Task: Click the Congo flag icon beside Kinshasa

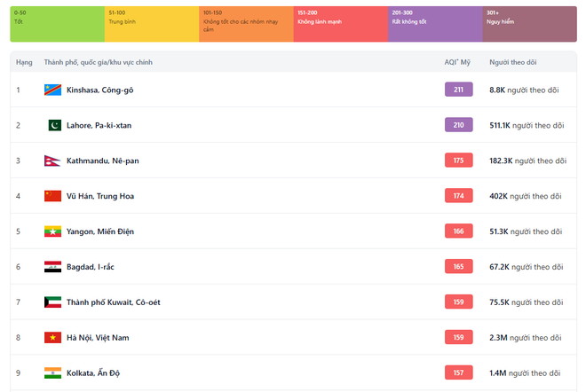Action: [52, 90]
